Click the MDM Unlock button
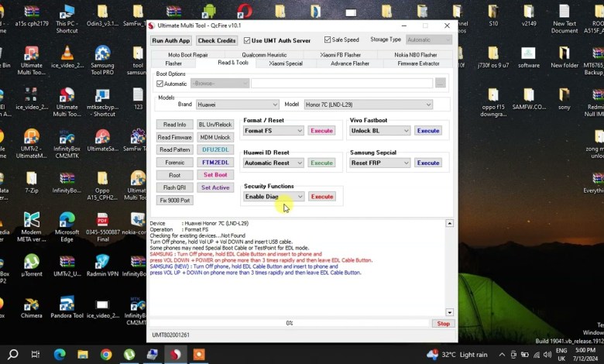This screenshot has height=364, width=604. [x=215, y=137]
